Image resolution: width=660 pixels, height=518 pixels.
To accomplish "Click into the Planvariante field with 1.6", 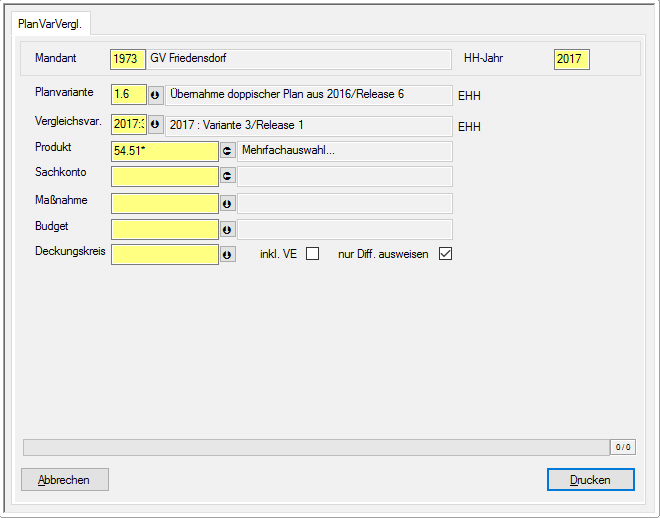I will (128, 95).
